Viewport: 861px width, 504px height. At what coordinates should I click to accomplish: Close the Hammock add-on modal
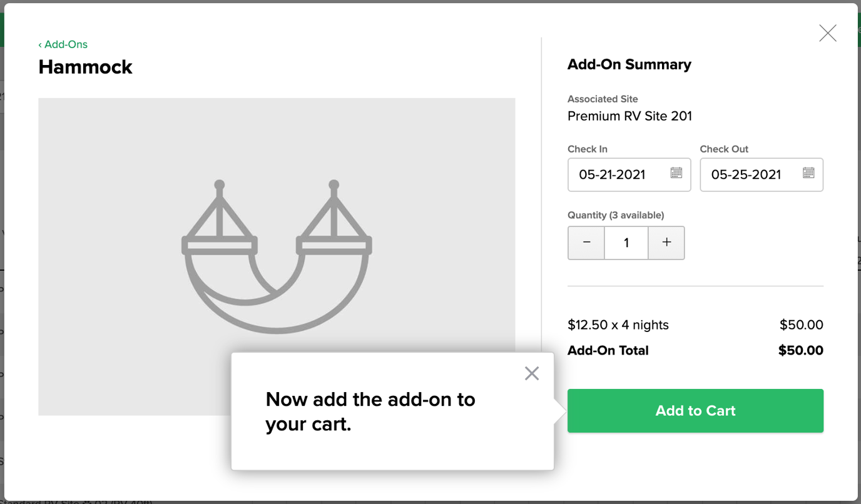827,33
